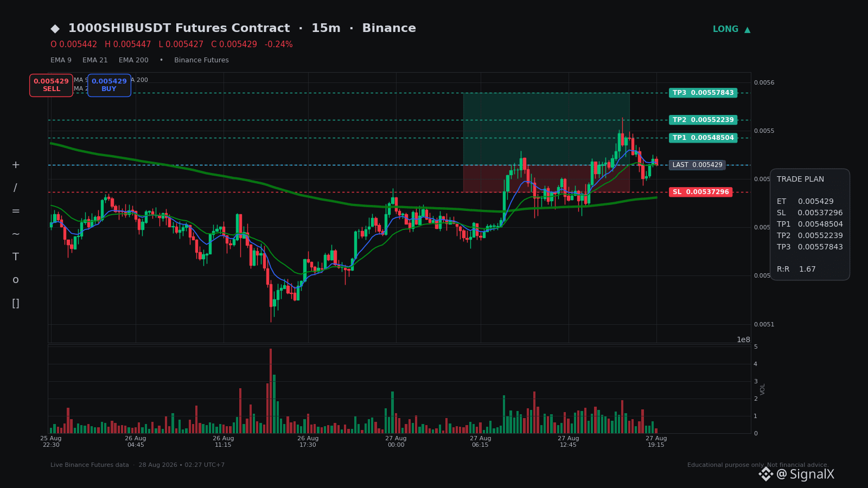Click the TP1 row in trade plan

coord(810,224)
